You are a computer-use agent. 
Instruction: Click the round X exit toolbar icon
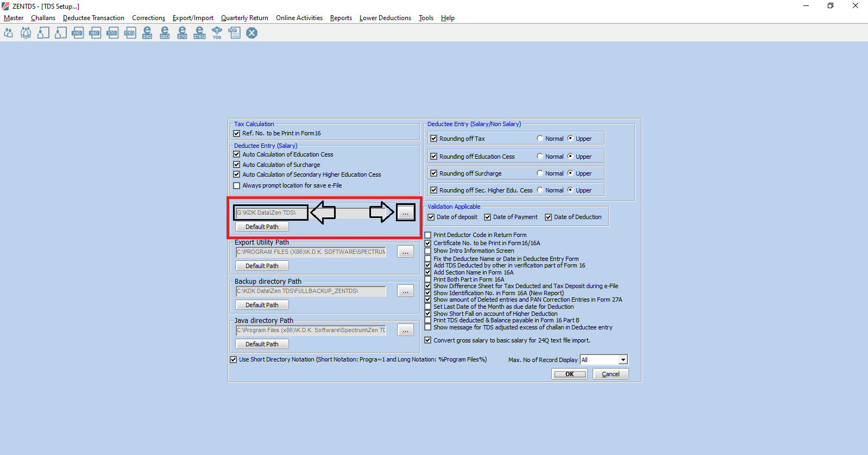(252, 33)
